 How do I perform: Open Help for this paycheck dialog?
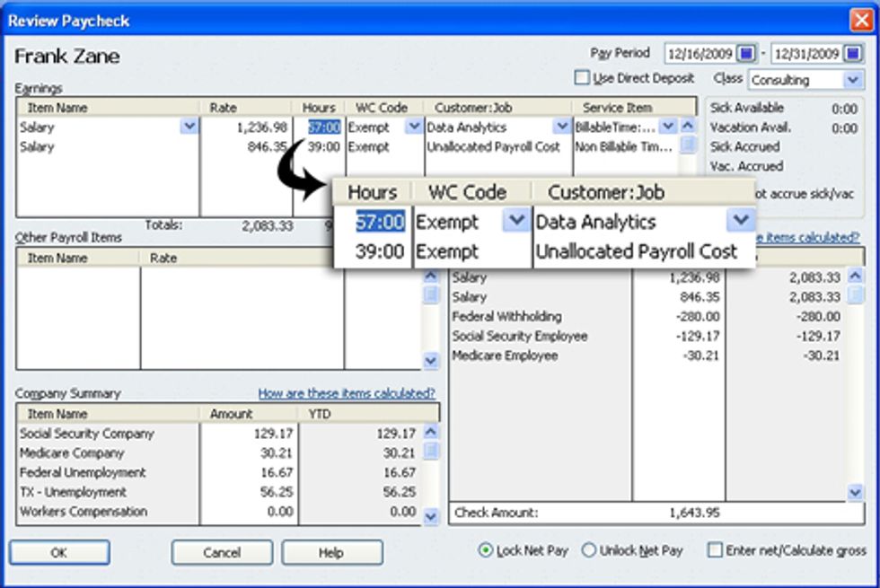tap(331, 553)
